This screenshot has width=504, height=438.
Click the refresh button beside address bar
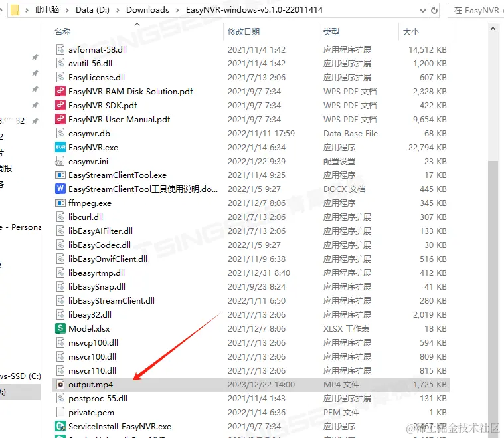click(x=434, y=10)
